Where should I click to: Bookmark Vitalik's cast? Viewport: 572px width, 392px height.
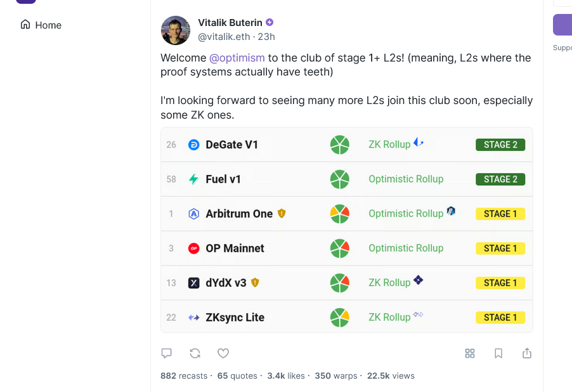click(x=498, y=353)
